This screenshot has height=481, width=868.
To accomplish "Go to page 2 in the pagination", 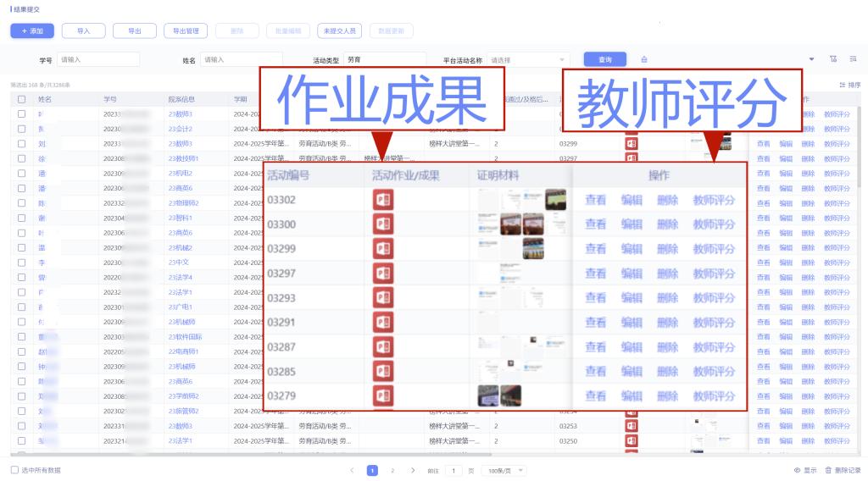I will (x=392, y=470).
